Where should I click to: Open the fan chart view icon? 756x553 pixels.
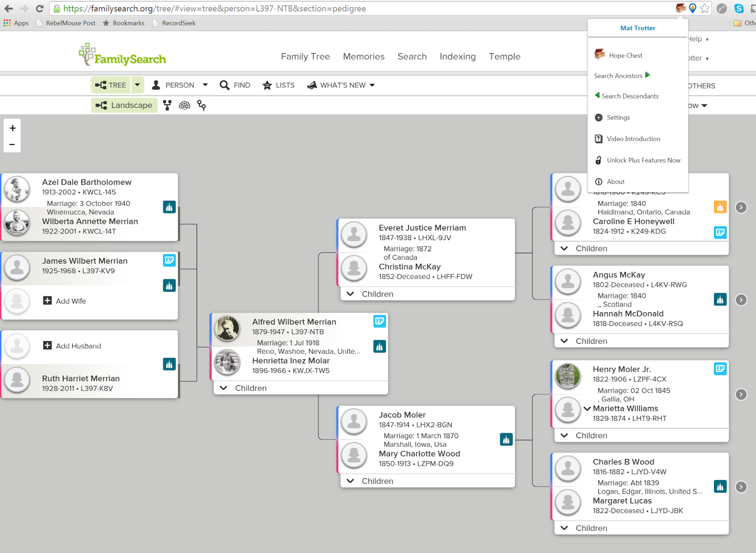tap(184, 105)
